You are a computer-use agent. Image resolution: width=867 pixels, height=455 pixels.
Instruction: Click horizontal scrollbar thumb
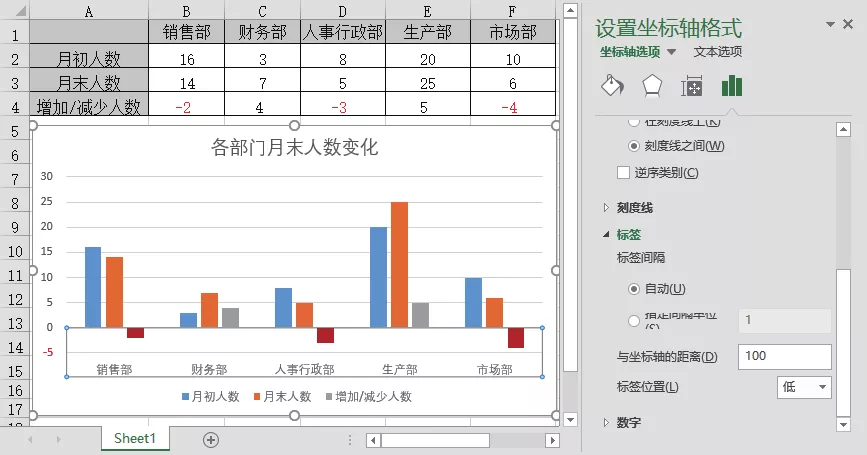click(435, 440)
